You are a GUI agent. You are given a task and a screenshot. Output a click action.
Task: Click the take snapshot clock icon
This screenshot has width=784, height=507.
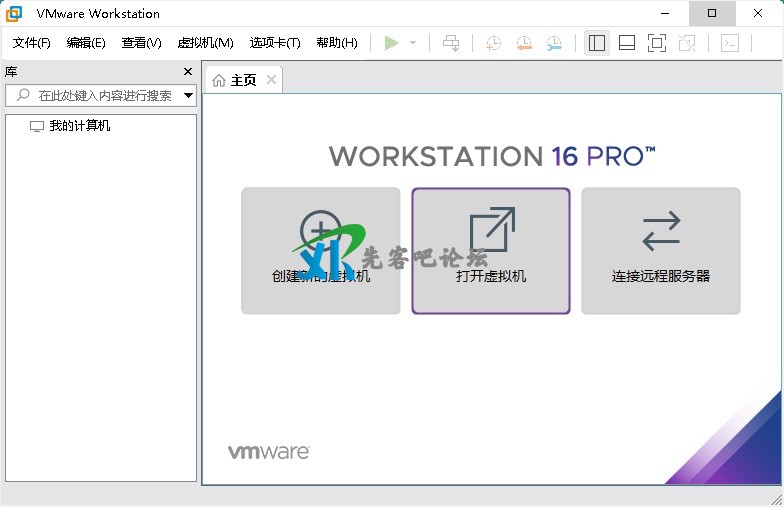pyautogui.click(x=493, y=43)
